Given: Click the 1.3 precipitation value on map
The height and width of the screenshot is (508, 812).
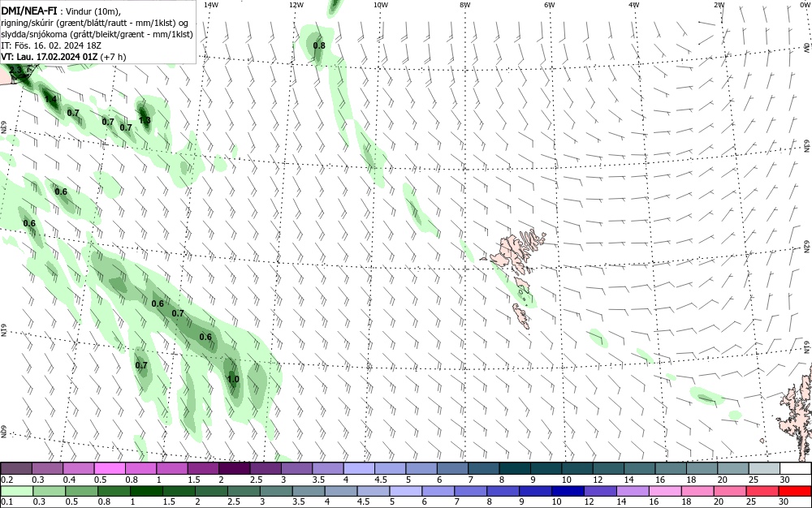Looking at the screenshot, I should coord(145,121).
